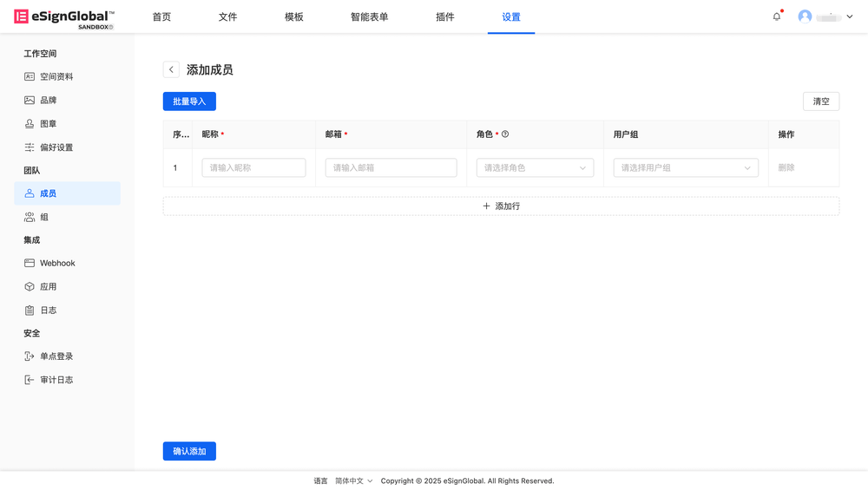Open the Webhook integration page

coord(57,264)
